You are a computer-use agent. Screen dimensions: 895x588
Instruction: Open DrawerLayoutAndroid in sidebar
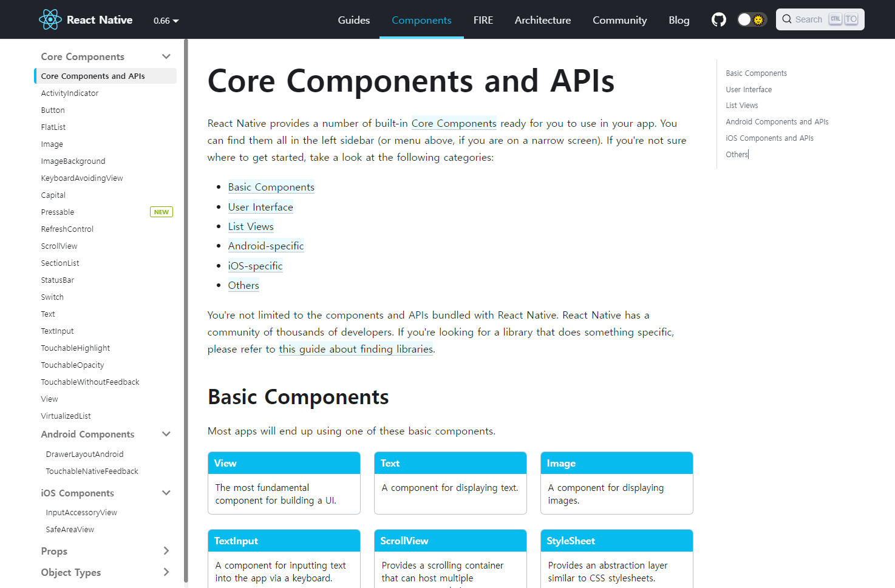coord(84,454)
